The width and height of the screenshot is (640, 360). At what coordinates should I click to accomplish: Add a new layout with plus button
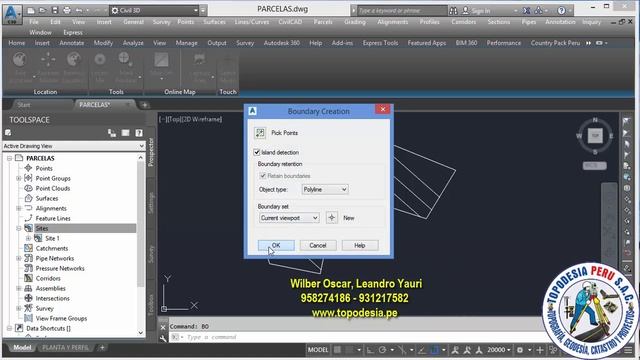point(102,348)
